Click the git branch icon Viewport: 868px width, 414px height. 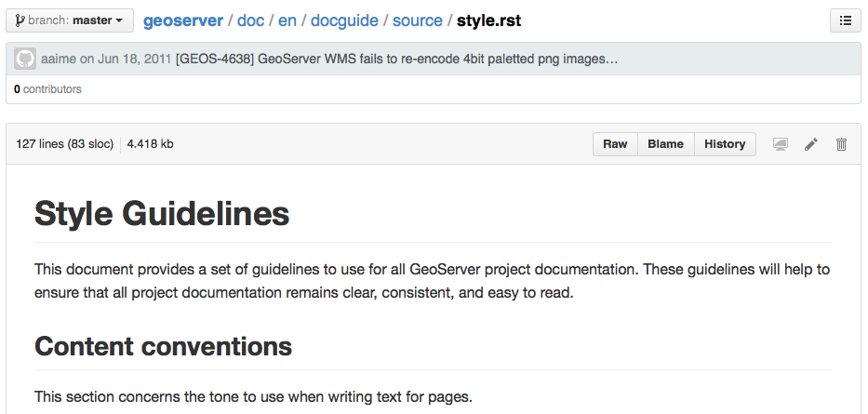(x=20, y=20)
